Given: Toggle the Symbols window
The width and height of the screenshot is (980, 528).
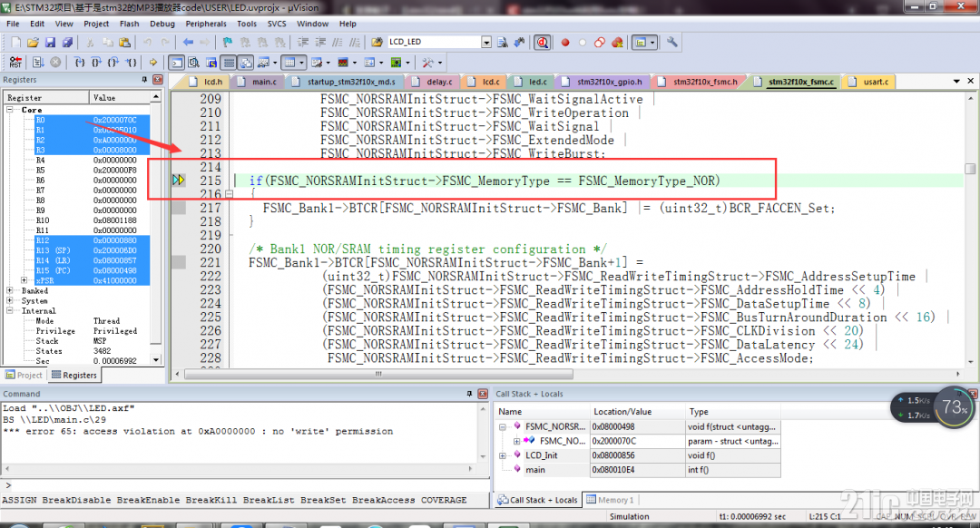Looking at the screenshot, I should [211, 63].
